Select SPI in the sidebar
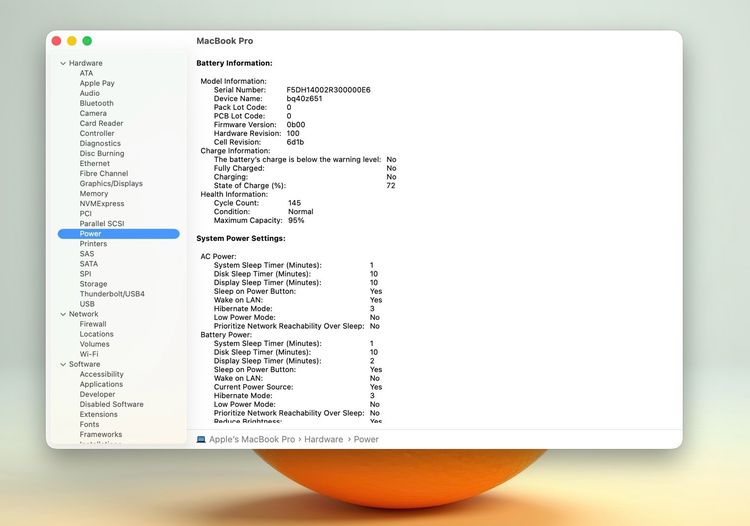Viewport: 750px width, 526px height. click(85, 274)
